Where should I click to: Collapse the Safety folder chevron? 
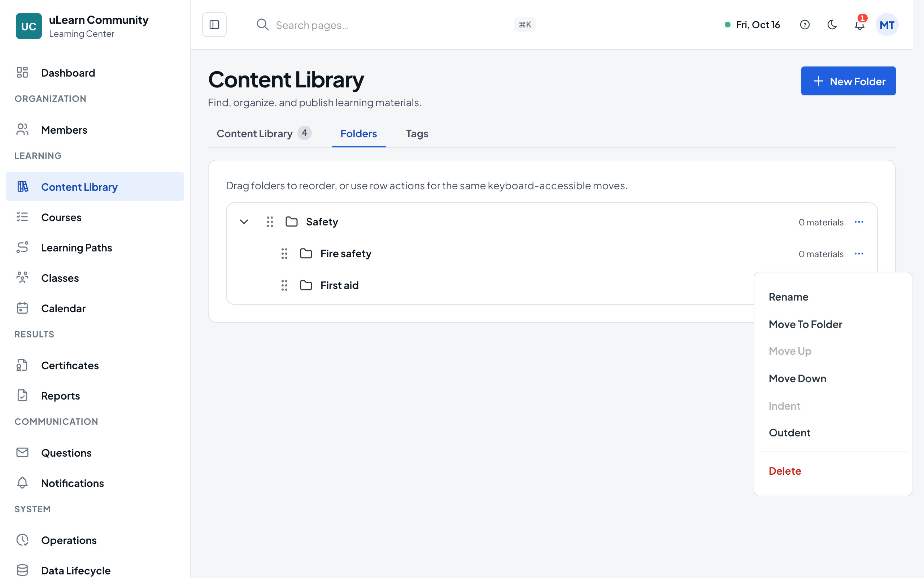(x=244, y=222)
